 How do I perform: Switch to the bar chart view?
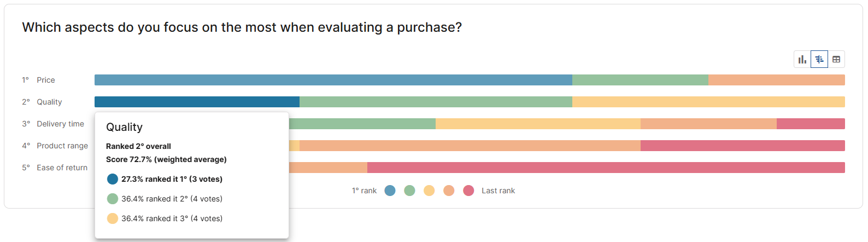802,59
